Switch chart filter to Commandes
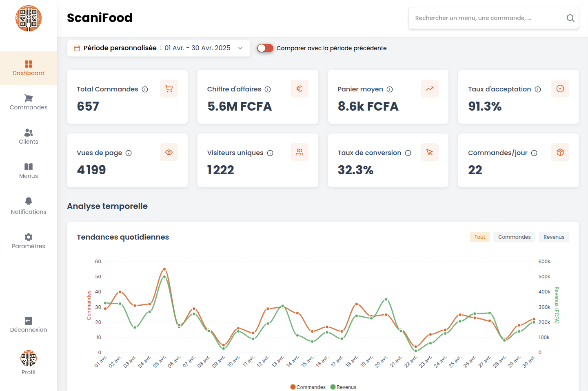 514,237
